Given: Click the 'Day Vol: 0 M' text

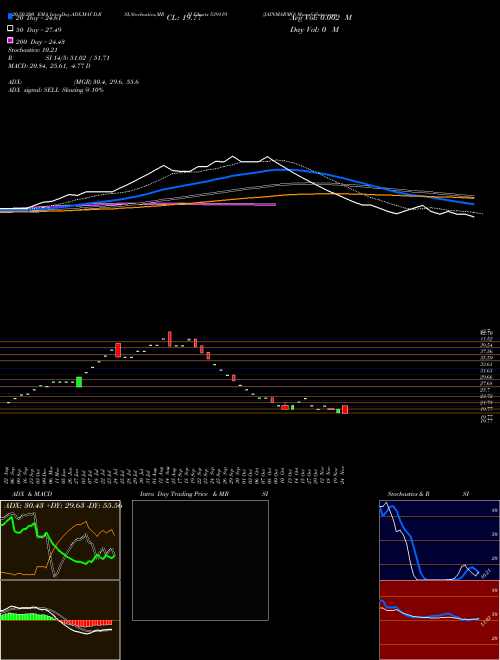Looking at the screenshot, I should tap(314, 30).
